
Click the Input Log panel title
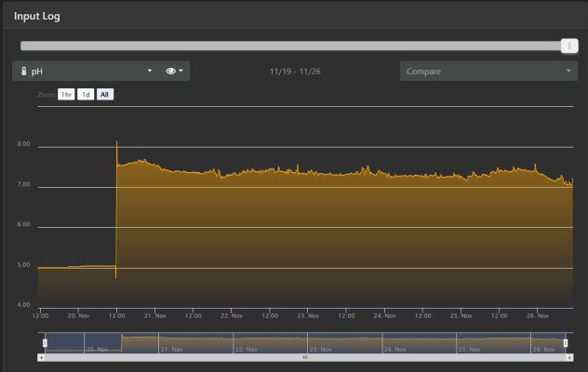(37, 16)
